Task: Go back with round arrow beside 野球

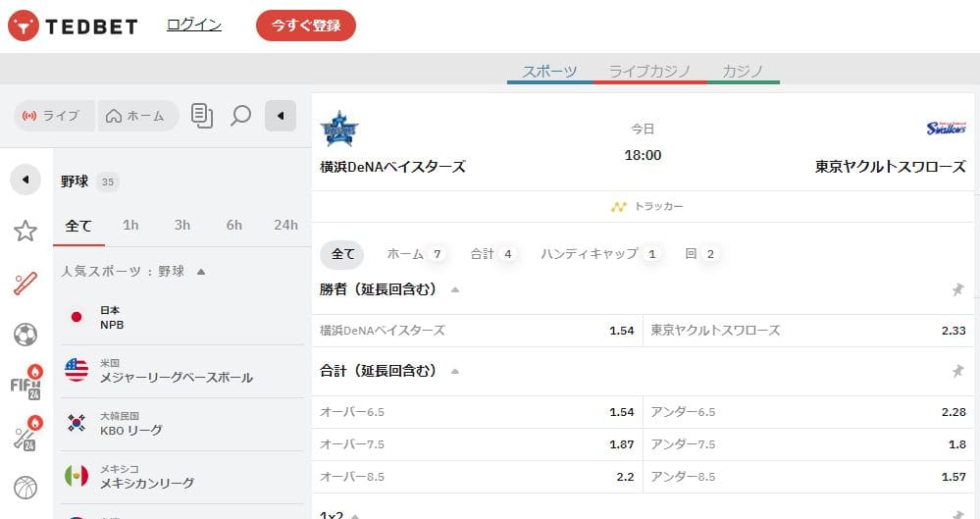Action: pyautogui.click(x=26, y=180)
